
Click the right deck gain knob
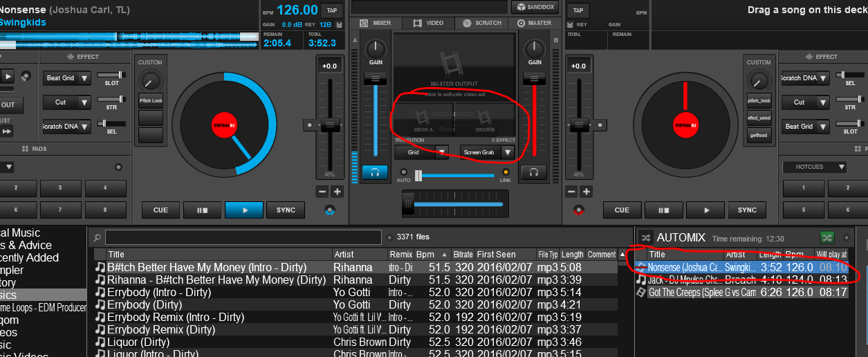click(x=535, y=48)
